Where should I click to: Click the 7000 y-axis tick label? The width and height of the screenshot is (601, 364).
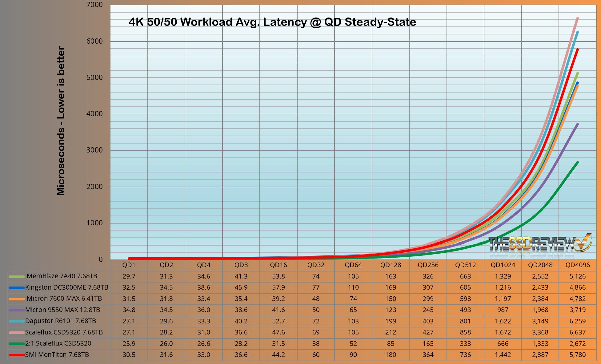pyautogui.click(x=94, y=5)
